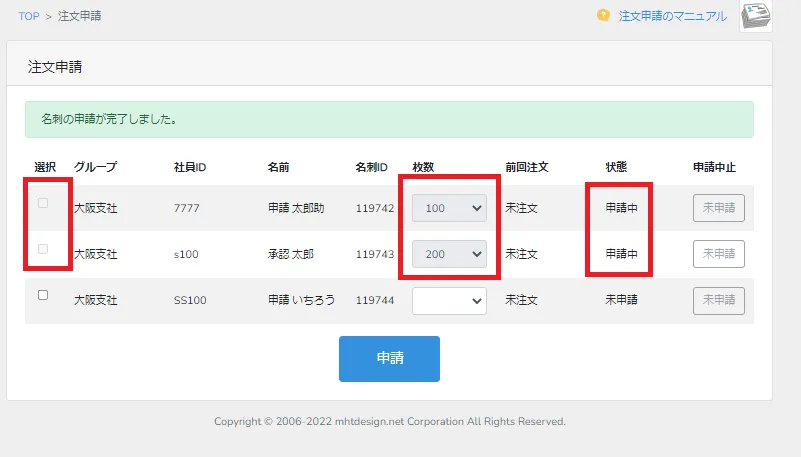Screen dimensions: 801x457
Task: Click the 選択 column header
Action: tap(45, 167)
